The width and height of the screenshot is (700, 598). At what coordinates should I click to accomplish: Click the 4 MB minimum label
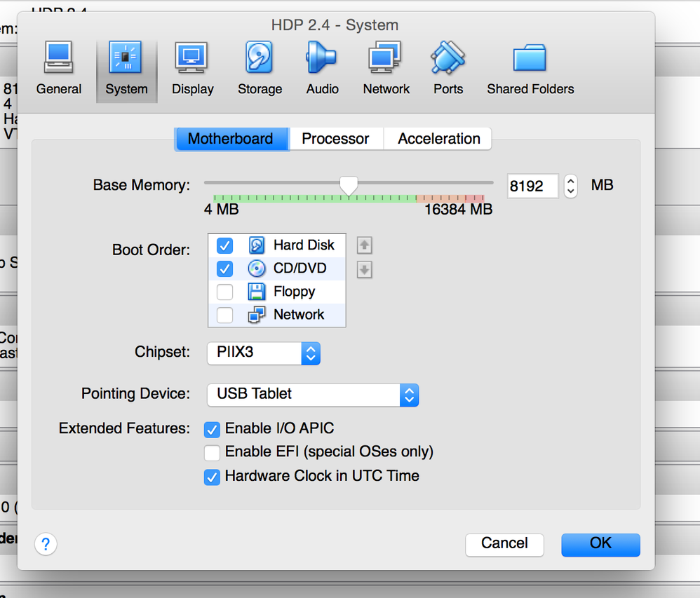[222, 210]
